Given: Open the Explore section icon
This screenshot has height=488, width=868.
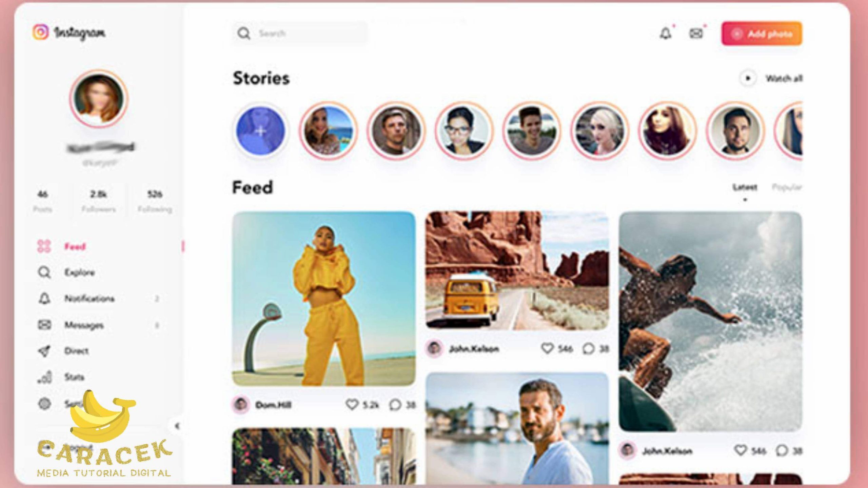Looking at the screenshot, I should click(x=45, y=273).
